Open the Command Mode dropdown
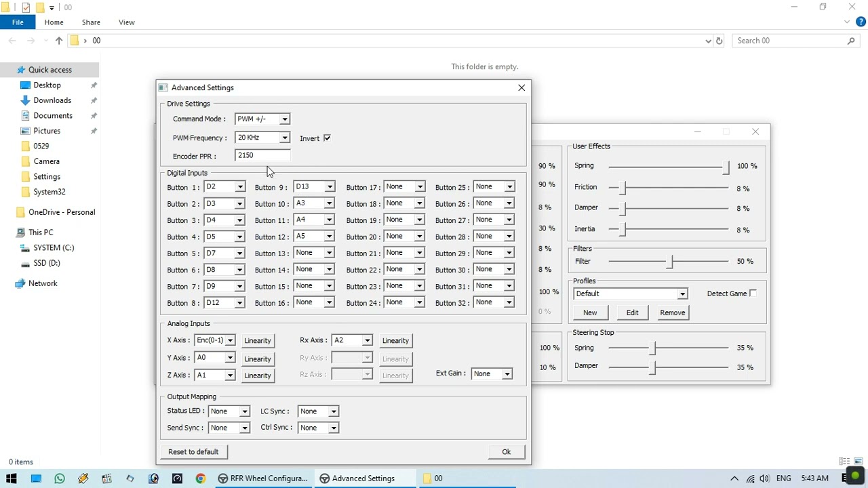The image size is (868, 488). coord(285,119)
